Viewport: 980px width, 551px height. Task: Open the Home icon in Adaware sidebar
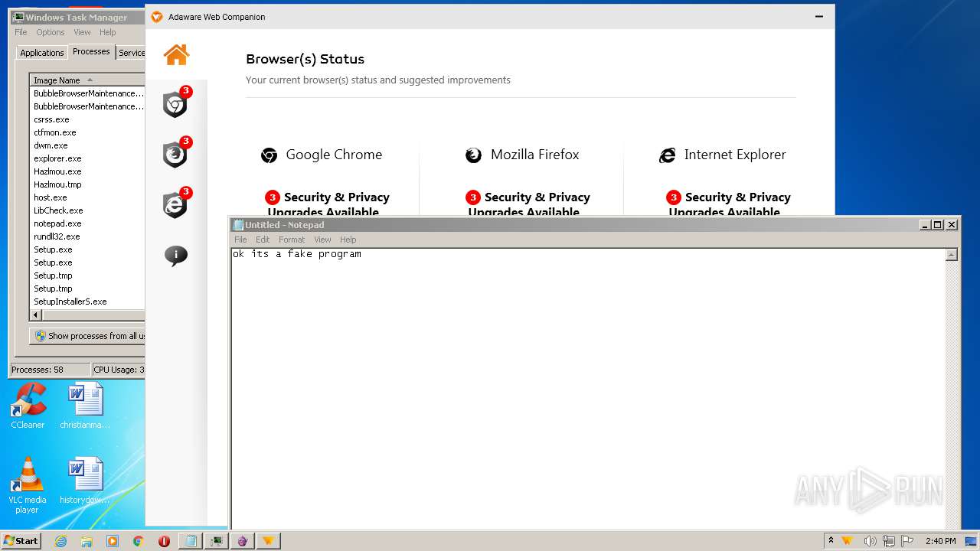[176, 54]
